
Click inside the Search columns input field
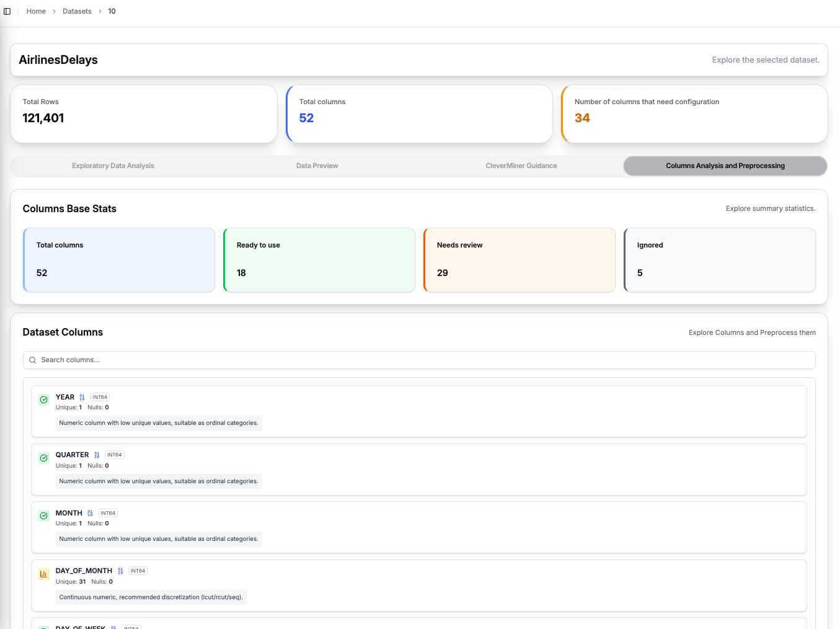coord(248,360)
